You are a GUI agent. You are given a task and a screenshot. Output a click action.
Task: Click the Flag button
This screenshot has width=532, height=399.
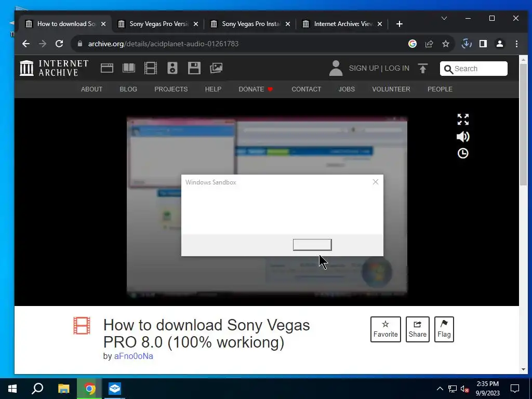coord(444,329)
